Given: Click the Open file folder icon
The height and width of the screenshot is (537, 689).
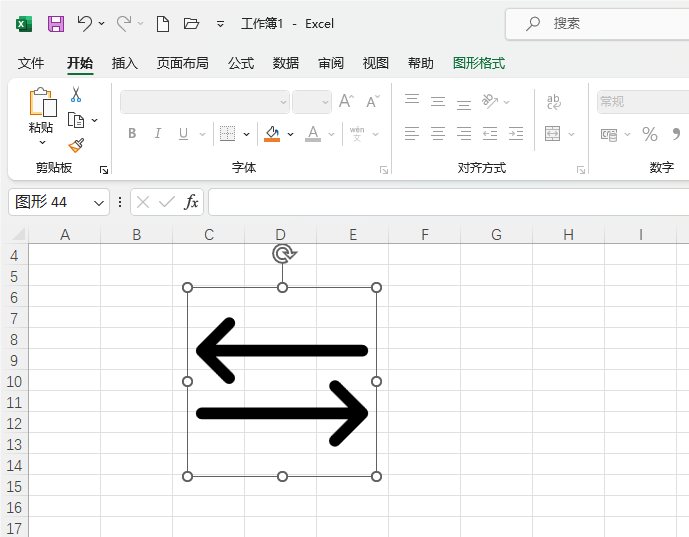Looking at the screenshot, I should [191, 23].
